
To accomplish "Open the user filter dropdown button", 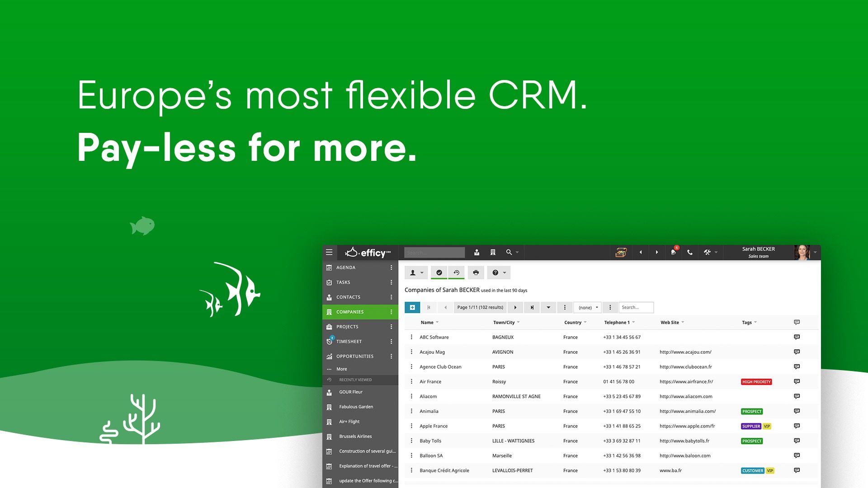I will tap(416, 272).
